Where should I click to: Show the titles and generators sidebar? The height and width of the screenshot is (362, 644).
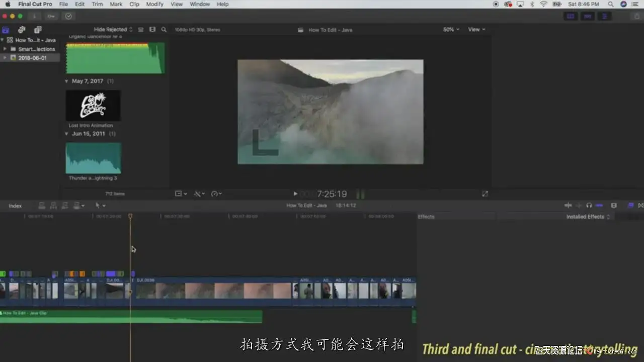tap(38, 30)
